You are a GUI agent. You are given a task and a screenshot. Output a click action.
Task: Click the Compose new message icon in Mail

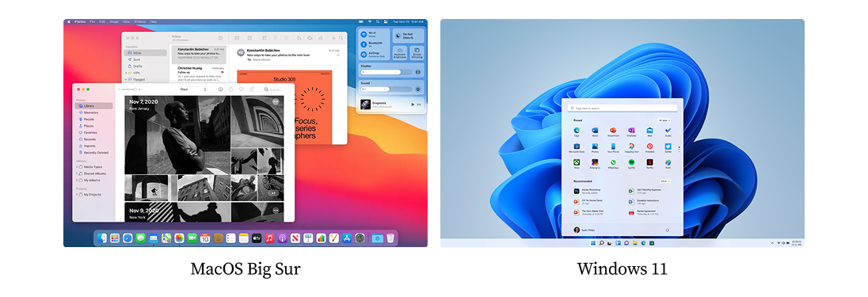point(249,38)
